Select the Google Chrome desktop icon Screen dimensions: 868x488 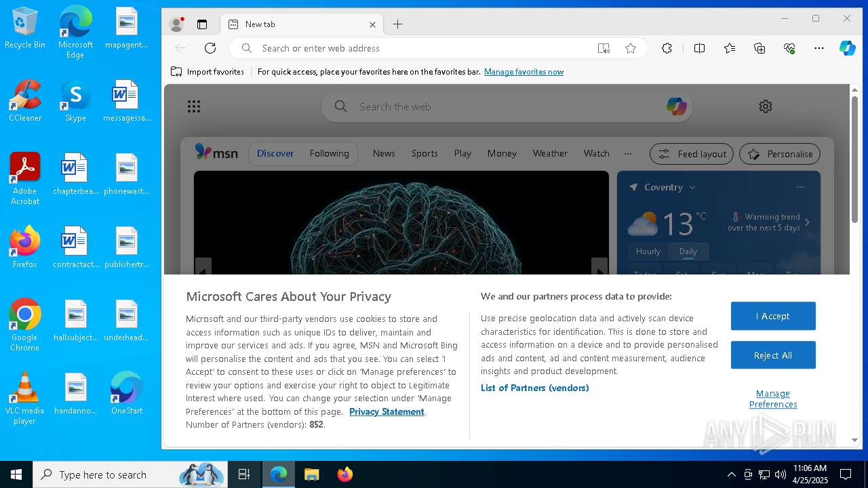point(25,325)
